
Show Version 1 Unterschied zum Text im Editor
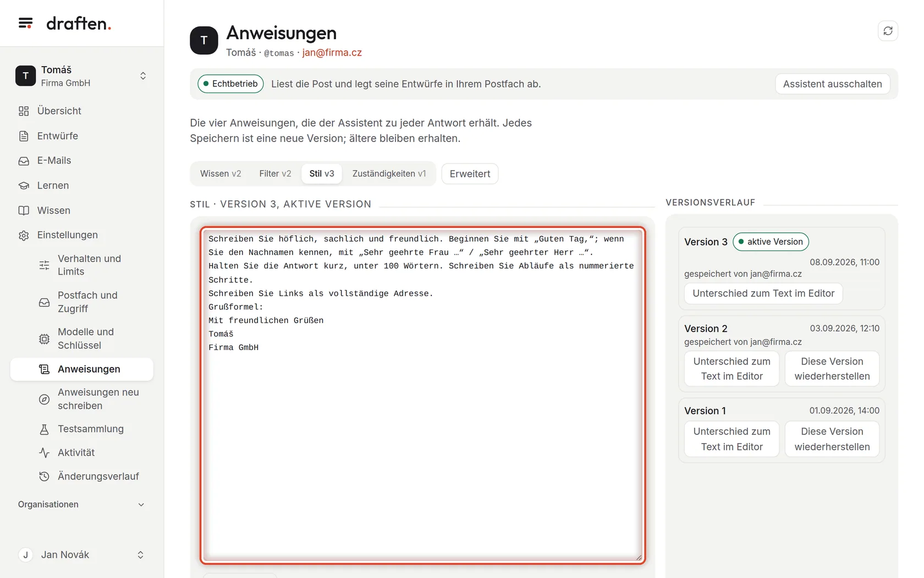tap(732, 439)
